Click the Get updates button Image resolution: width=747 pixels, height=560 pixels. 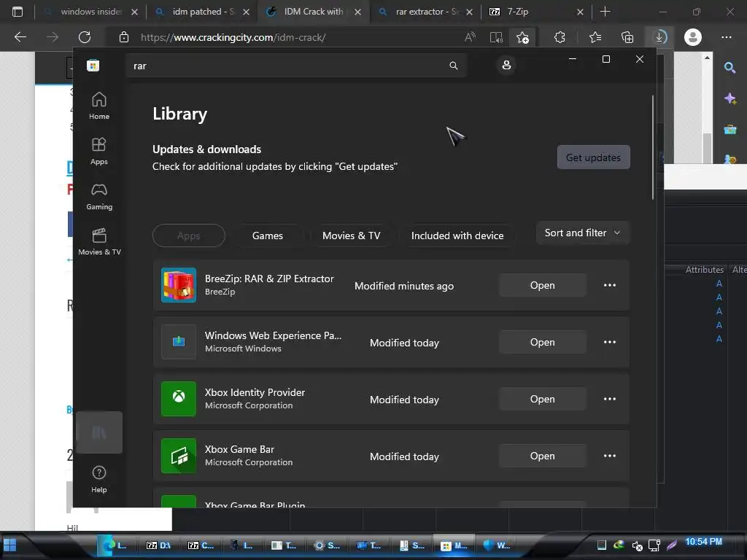(593, 157)
